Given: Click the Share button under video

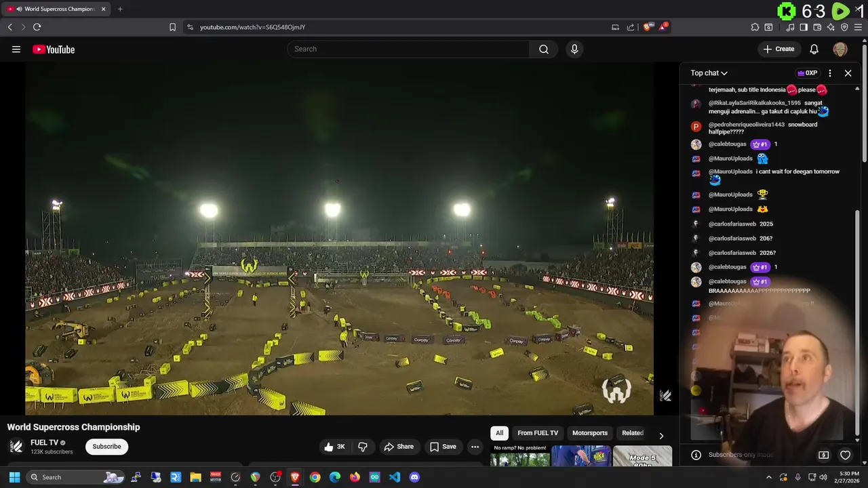Looking at the screenshot, I should (x=399, y=447).
